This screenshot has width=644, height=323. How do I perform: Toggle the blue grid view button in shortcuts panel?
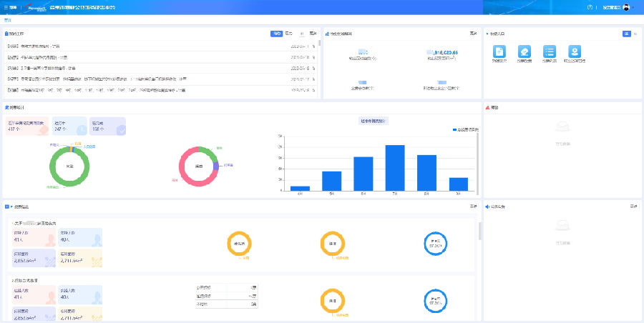coord(627,34)
